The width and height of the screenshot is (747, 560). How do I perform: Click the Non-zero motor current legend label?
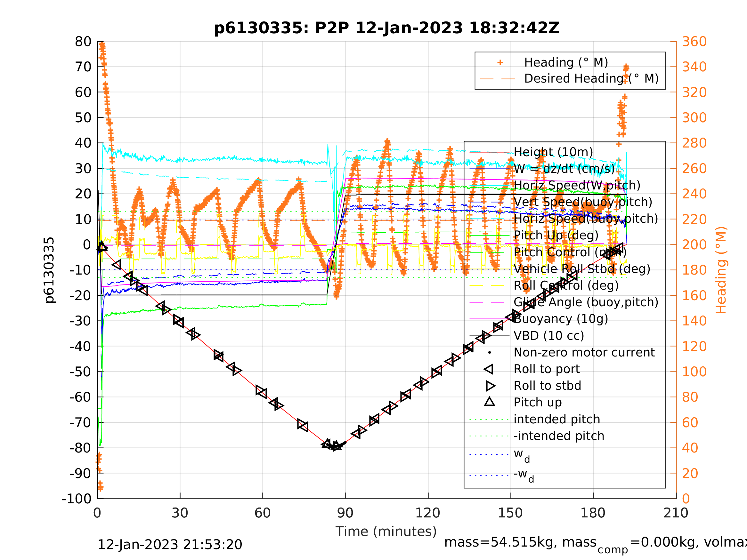point(584,352)
